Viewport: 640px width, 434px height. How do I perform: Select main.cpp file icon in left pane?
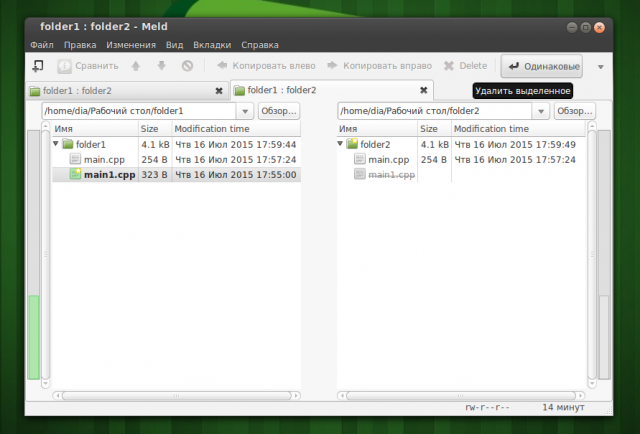pyautogui.click(x=75, y=159)
